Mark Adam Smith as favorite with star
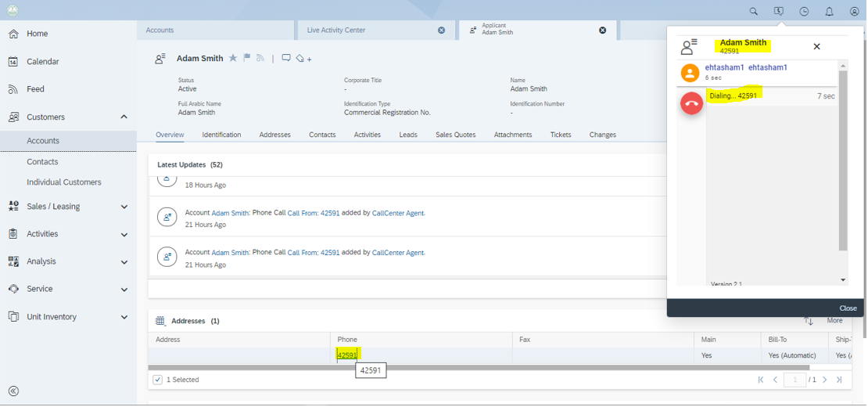The image size is (868, 407). [x=233, y=58]
